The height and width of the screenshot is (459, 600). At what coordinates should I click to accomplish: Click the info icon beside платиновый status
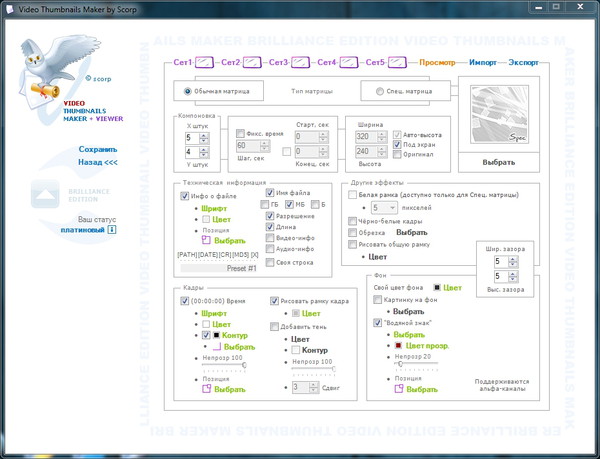[113, 230]
